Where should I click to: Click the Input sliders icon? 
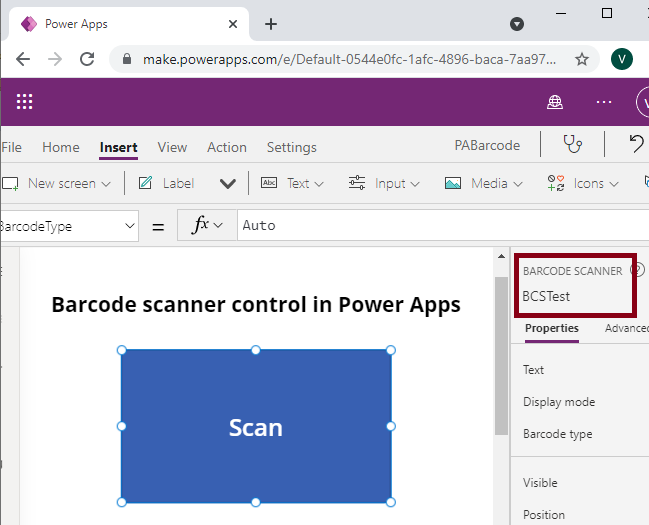click(357, 183)
